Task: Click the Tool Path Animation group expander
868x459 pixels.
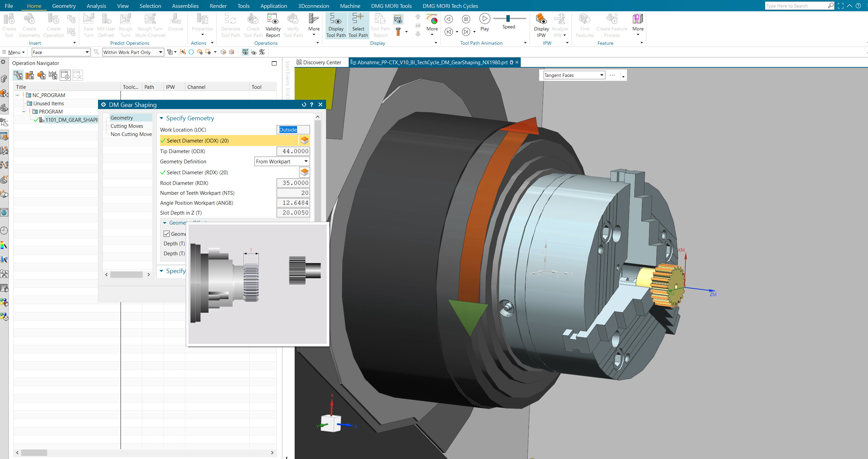Action: [x=525, y=43]
